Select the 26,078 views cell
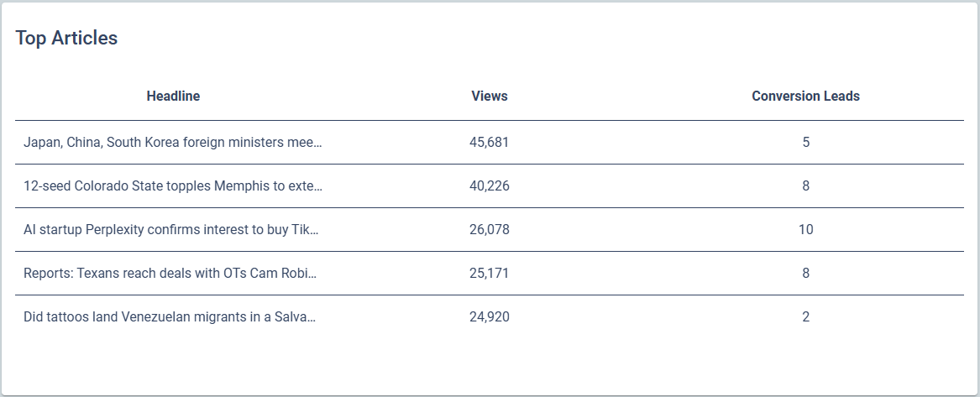Viewport: 980px width, 397px height. [490, 230]
